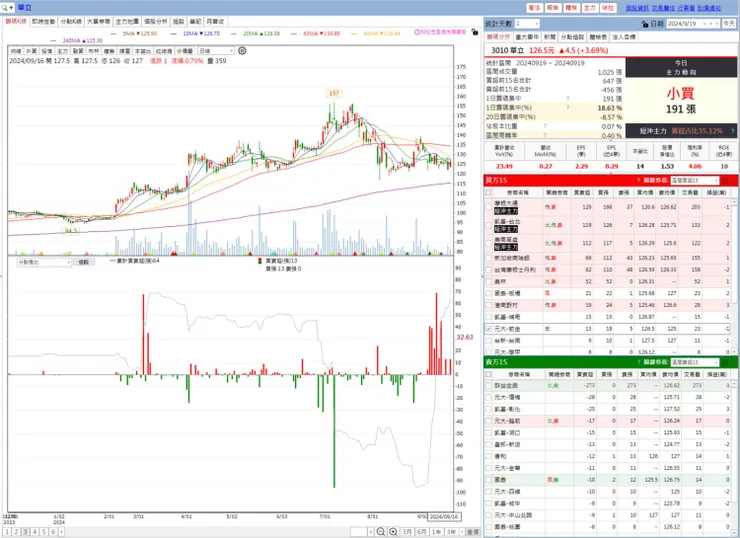The width and height of the screenshot is (740, 538).
Task: Switch to 即時走勢 tab
Action: coord(43,22)
